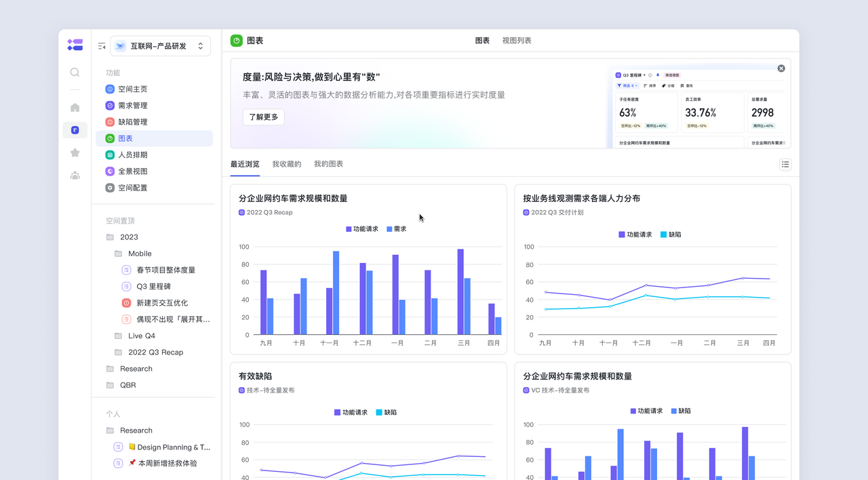Click 技术-待全量发布 under 有效缺陷
Image resolution: width=868 pixels, height=480 pixels.
coord(271,390)
